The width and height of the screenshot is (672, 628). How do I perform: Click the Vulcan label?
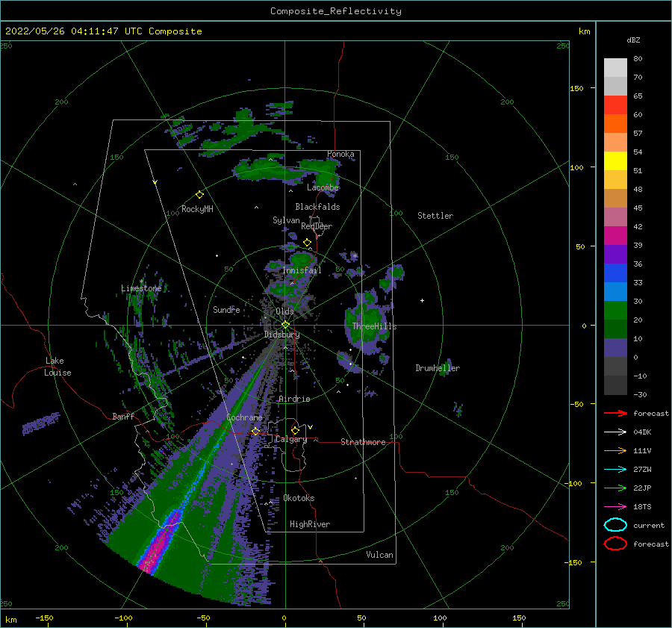379,555
